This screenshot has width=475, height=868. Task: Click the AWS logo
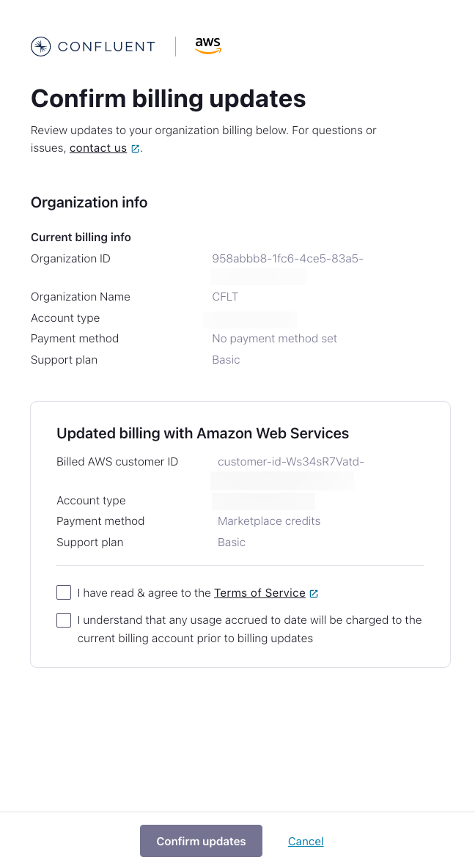(x=207, y=45)
